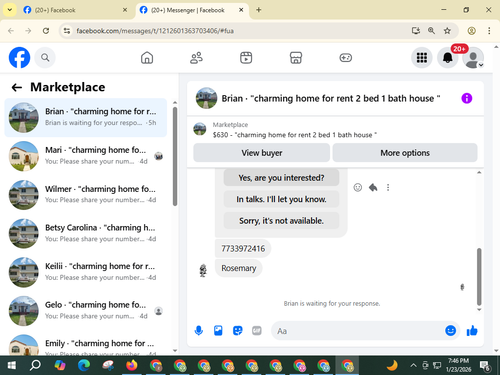Click the More options button
The width and height of the screenshot is (500, 375).
tap(405, 153)
